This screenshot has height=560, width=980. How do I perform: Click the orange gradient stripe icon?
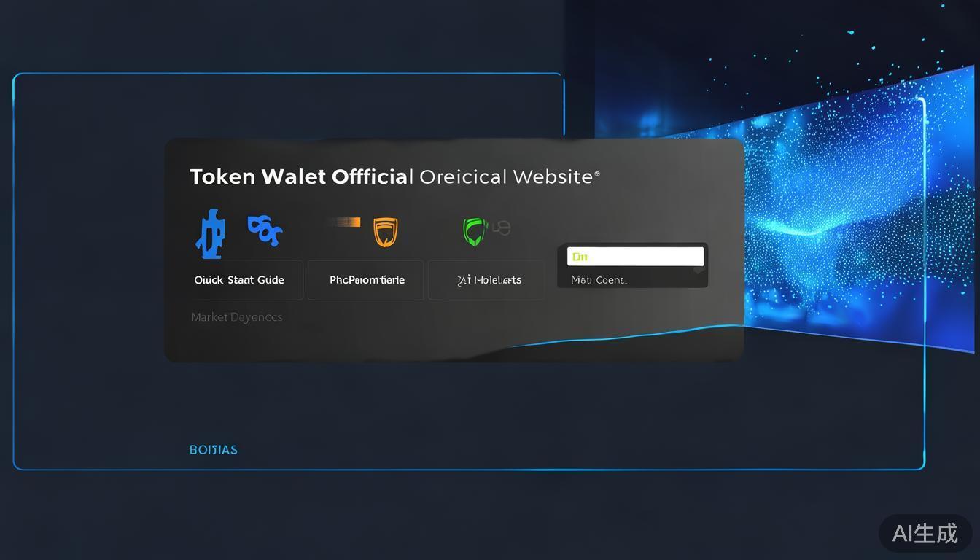[346, 222]
